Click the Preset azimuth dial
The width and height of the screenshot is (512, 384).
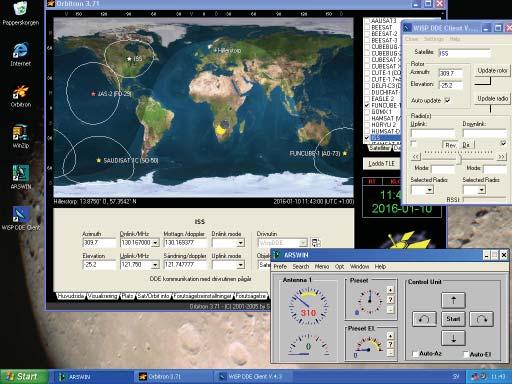tap(369, 302)
